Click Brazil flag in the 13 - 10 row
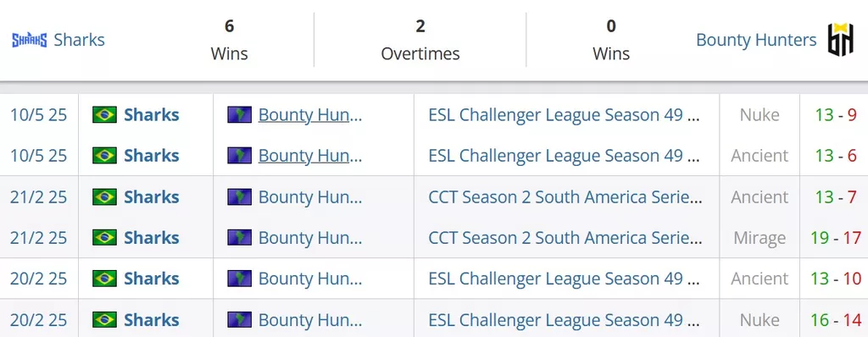 pyautogui.click(x=104, y=279)
